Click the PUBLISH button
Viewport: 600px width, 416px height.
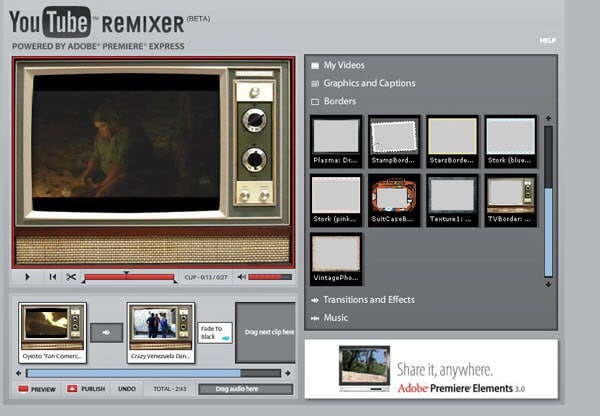coord(86,389)
